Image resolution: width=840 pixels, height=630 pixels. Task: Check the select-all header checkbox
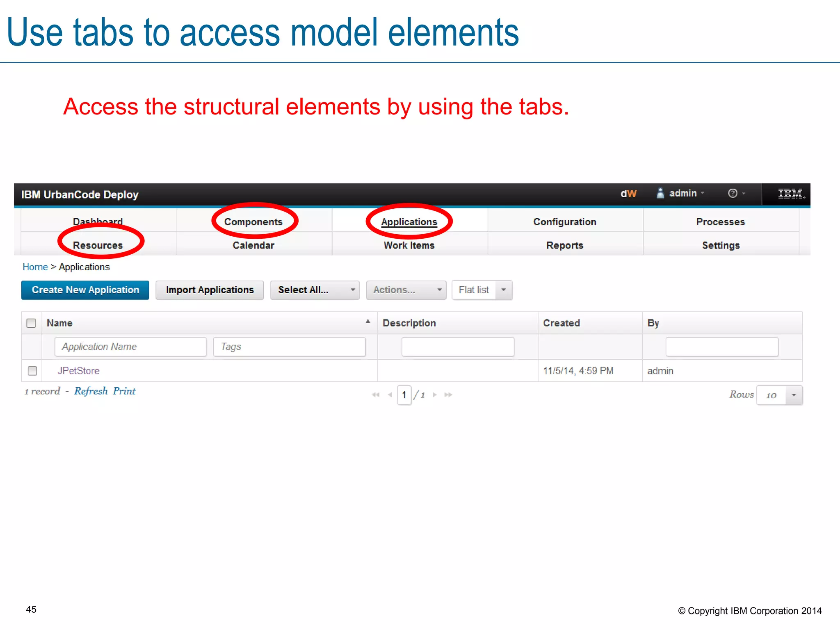pyautogui.click(x=31, y=323)
